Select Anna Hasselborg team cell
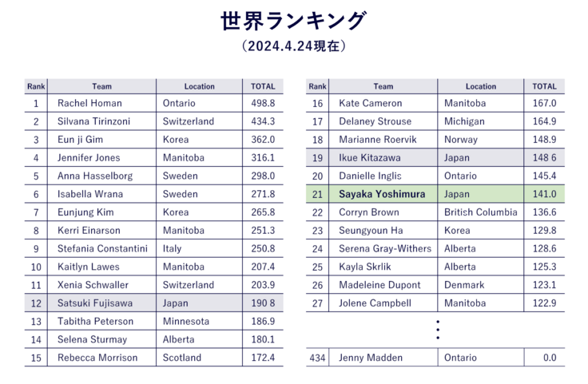Screen dimensions: 588x384 [x=95, y=176]
